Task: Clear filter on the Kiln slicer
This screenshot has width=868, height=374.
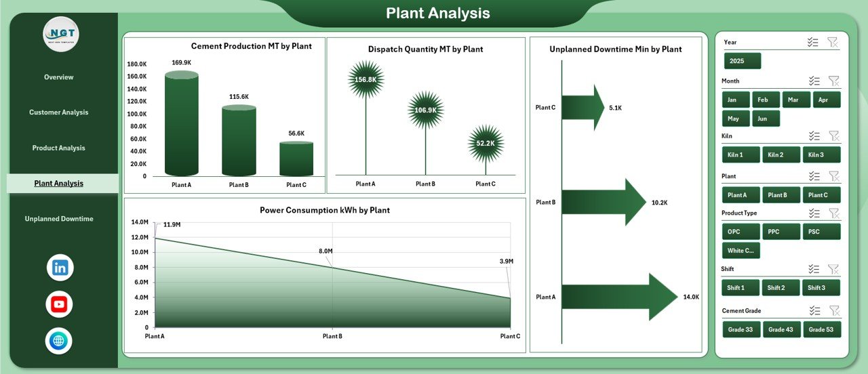Action: [x=833, y=136]
